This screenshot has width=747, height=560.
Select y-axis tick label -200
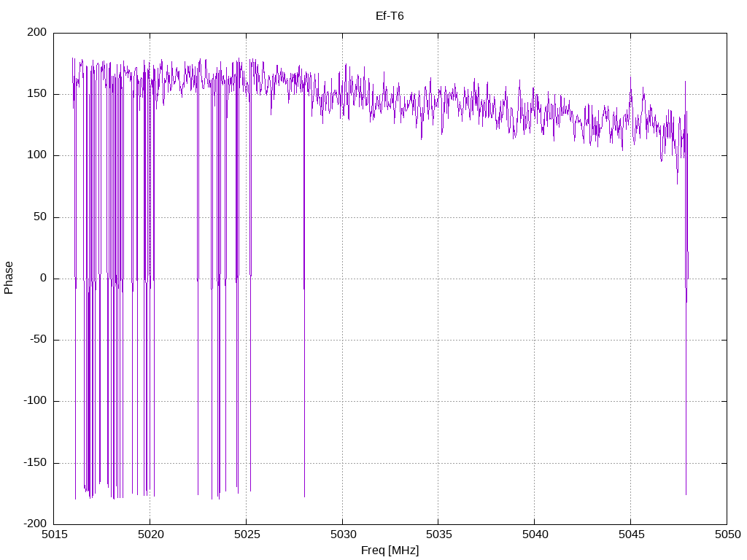click(x=35, y=524)
